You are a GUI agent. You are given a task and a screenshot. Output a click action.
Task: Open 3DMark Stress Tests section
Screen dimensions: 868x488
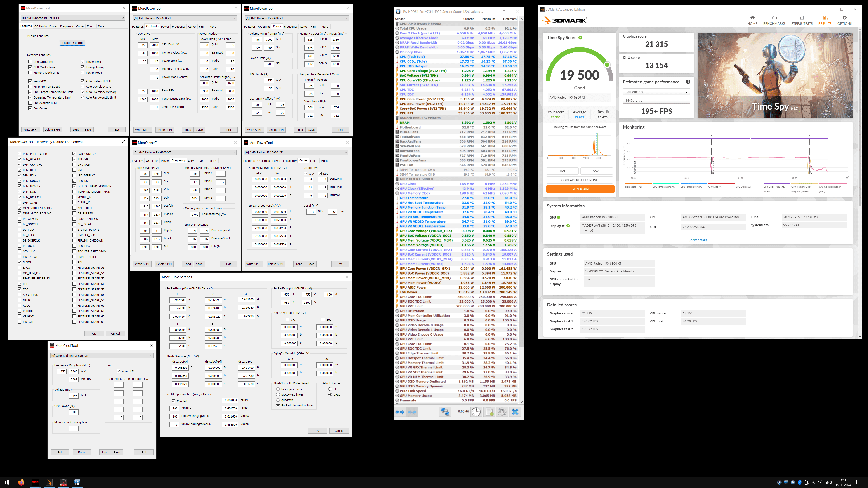pos(802,20)
